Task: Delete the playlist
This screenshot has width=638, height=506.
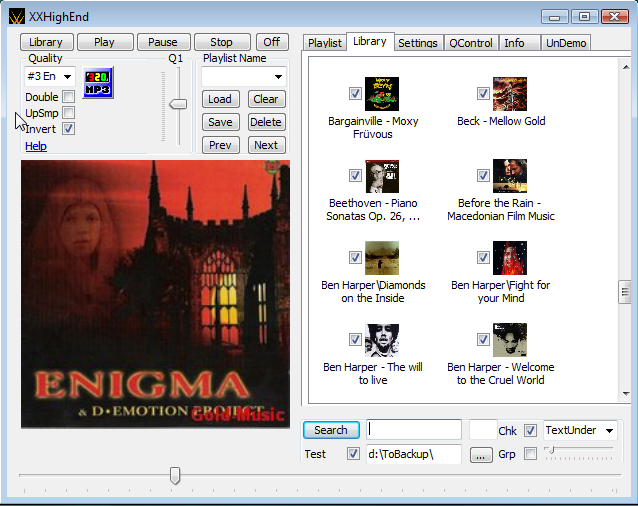Action: click(267, 122)
